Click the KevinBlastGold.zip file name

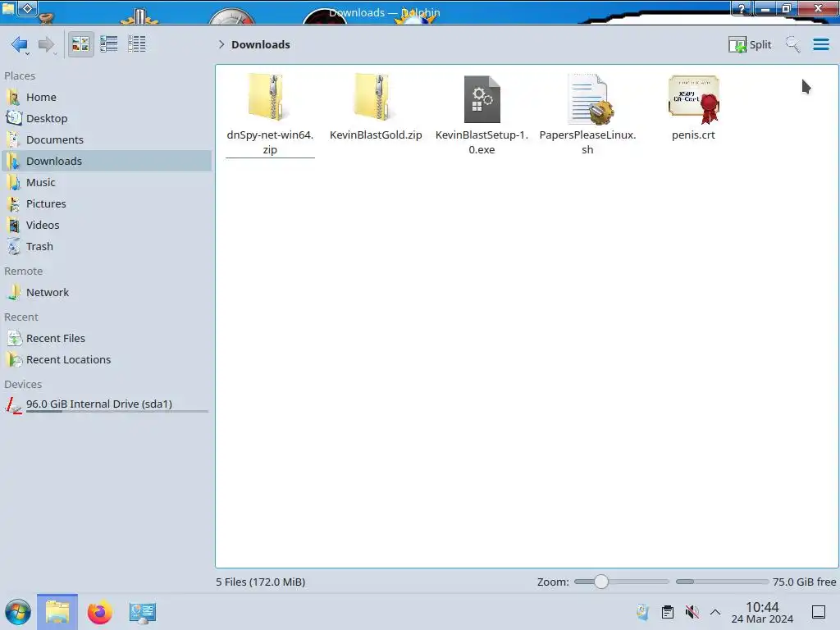pos(376,135)
